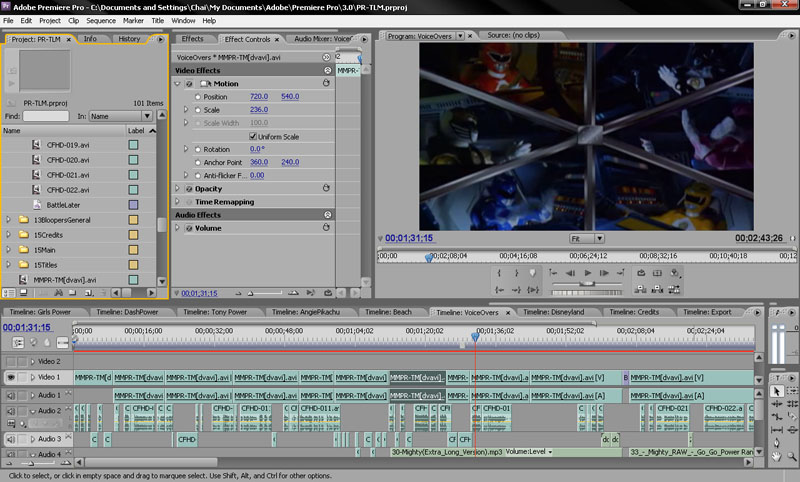Toggle Uniform Scale checkbox
The width and height of the screenshot is (800, 482).
(x=253, y=136)
